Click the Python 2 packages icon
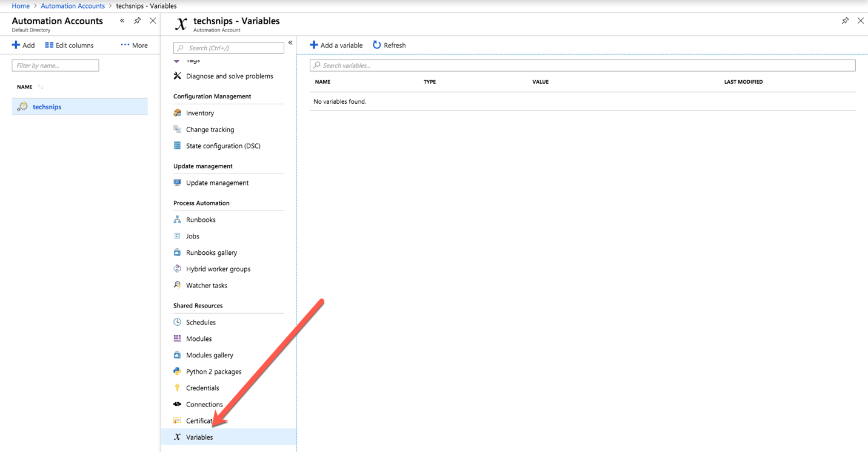The width and height of the screenshot is (868, 452). [x=177, y=371]
